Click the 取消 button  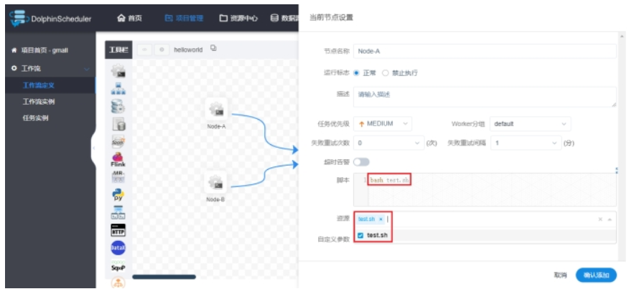(x=560, y=275)
